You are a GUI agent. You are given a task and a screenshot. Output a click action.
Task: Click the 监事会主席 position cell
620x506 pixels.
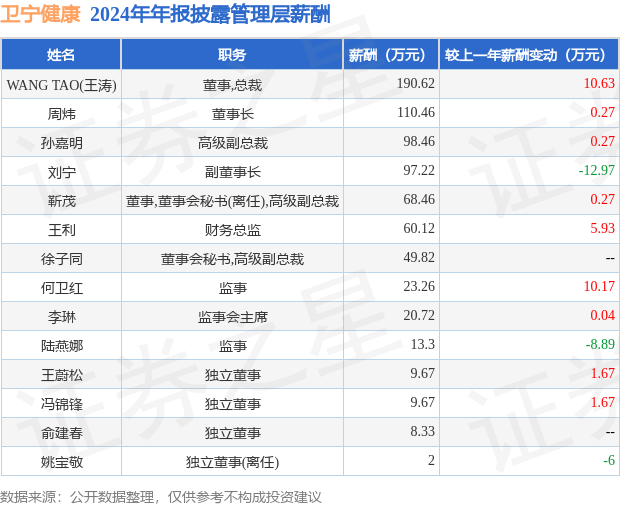(x=232, y=317)
